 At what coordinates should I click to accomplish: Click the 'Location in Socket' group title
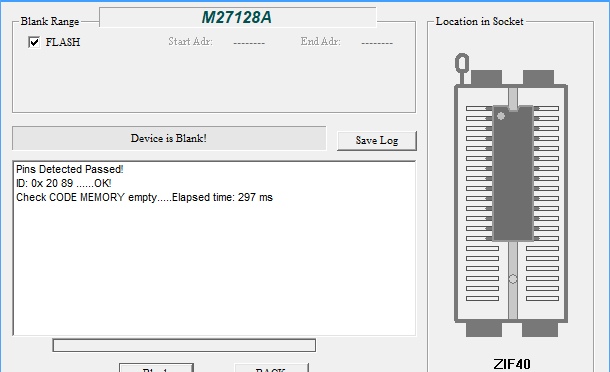[x=479, y=21]
